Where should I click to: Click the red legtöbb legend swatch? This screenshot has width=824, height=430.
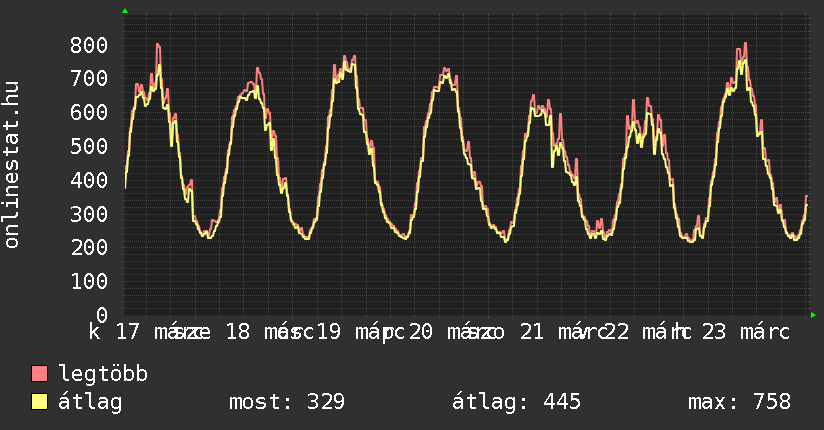[40, 374]
